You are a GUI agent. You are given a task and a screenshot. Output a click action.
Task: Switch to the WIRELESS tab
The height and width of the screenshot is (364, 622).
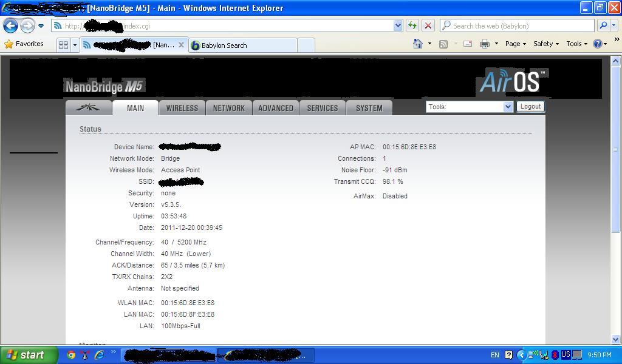[x=182, y=108]
